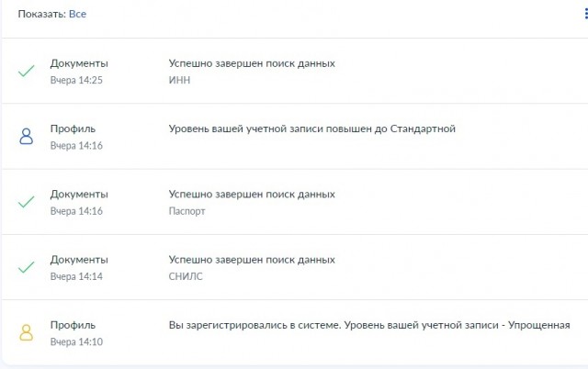
Task: Click the yellow profile icon for the registration notice
Action: click(x=27, y=332)
